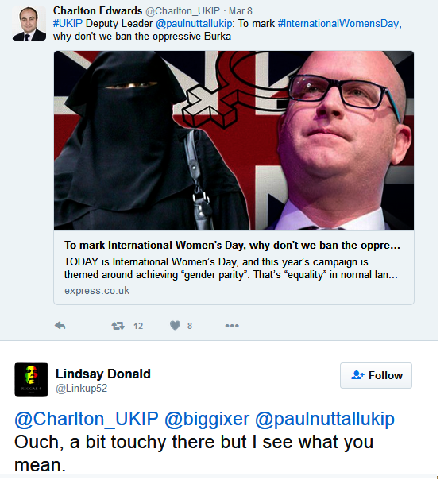The width and height of the screenshot is (448, 488).
Task: Click the express.co.uk source link
Action: [x=97, y=291]
